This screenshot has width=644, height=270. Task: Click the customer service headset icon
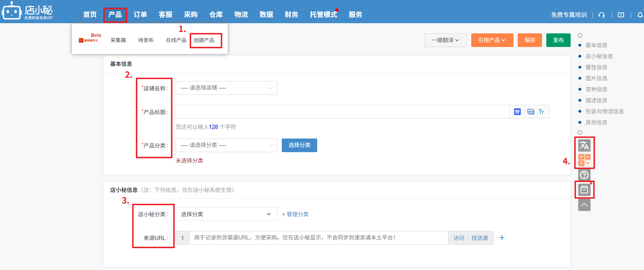coord(602,15)
